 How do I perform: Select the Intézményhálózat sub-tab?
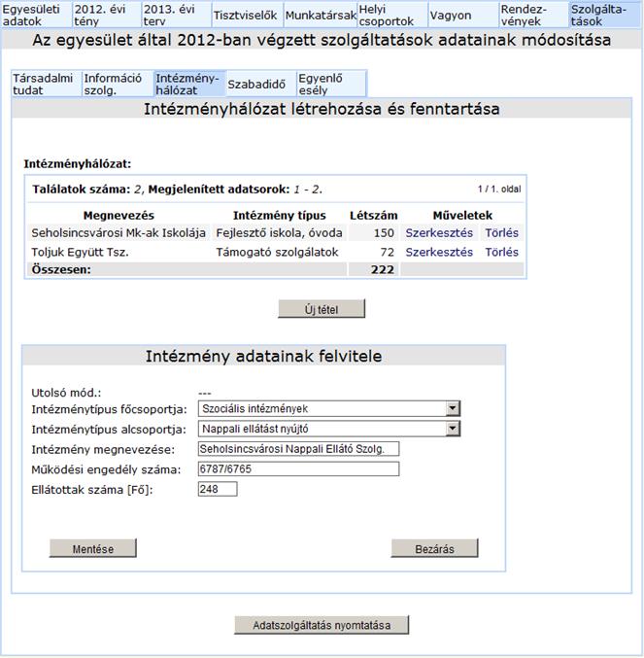pyautogui.click(x=189, y=84)
